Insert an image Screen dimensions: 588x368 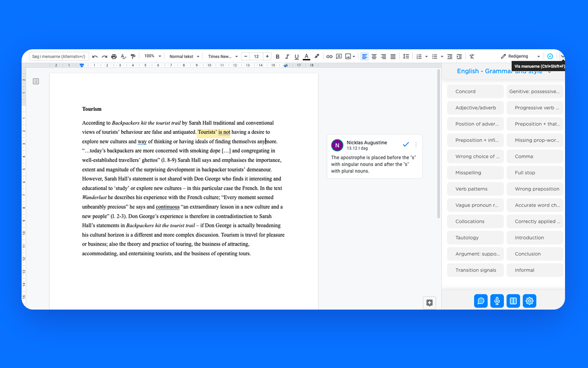pyautogui.click(x=348, y=57)
